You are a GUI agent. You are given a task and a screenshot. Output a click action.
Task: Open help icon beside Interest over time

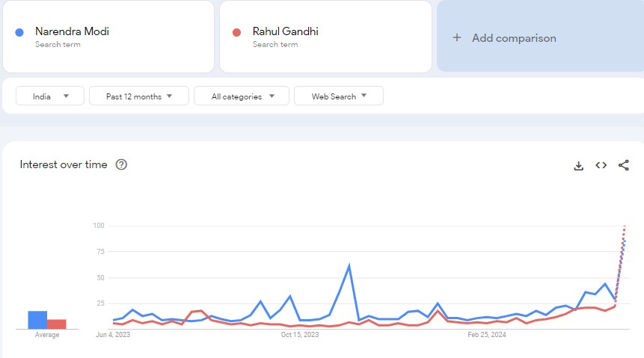(x=121, y=164)
